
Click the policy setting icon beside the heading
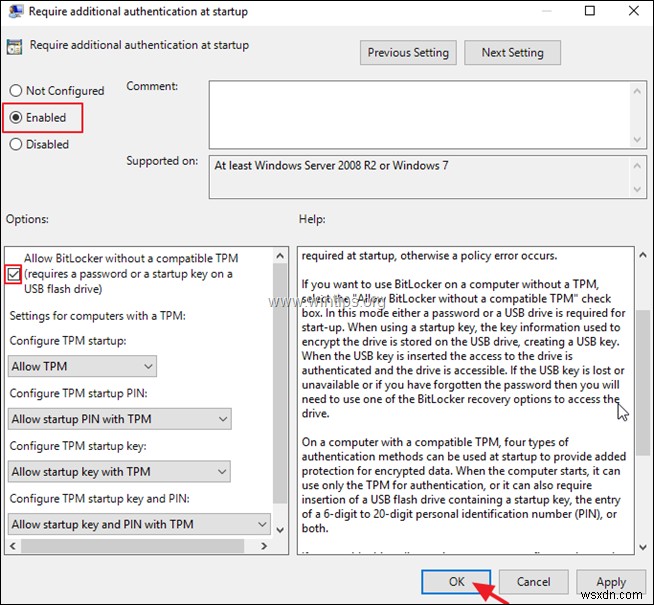14,47
